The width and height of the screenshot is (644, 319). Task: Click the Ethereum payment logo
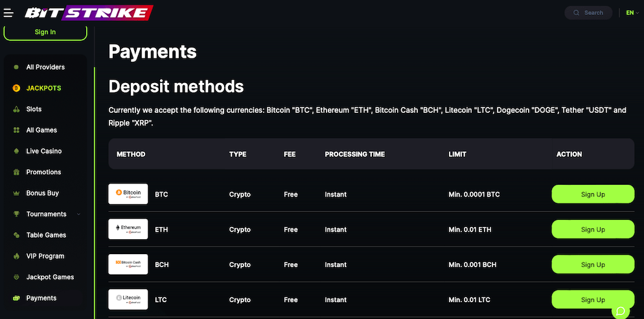(128, 229)
